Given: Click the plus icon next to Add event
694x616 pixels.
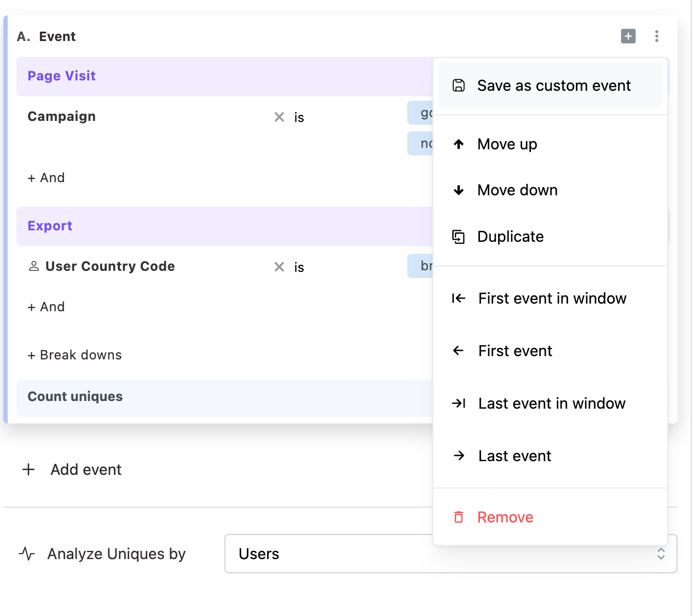Looking at the screenshot, I should click(28, 470).
